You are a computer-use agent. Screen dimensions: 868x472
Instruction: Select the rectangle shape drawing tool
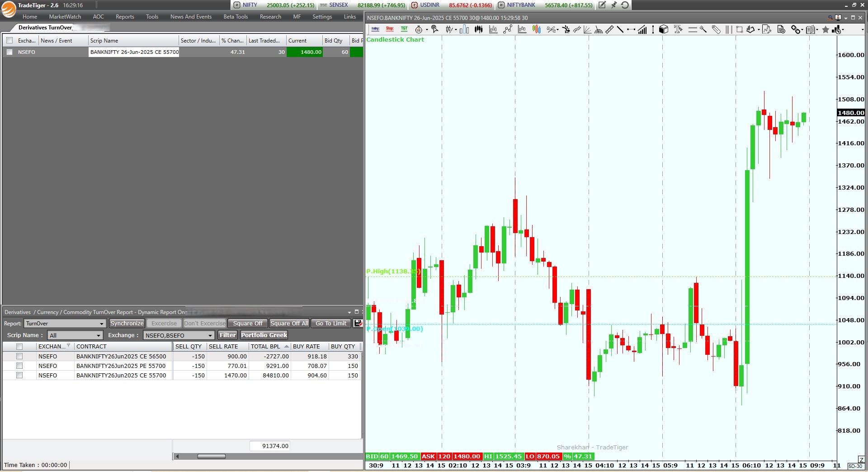(740, 29)
